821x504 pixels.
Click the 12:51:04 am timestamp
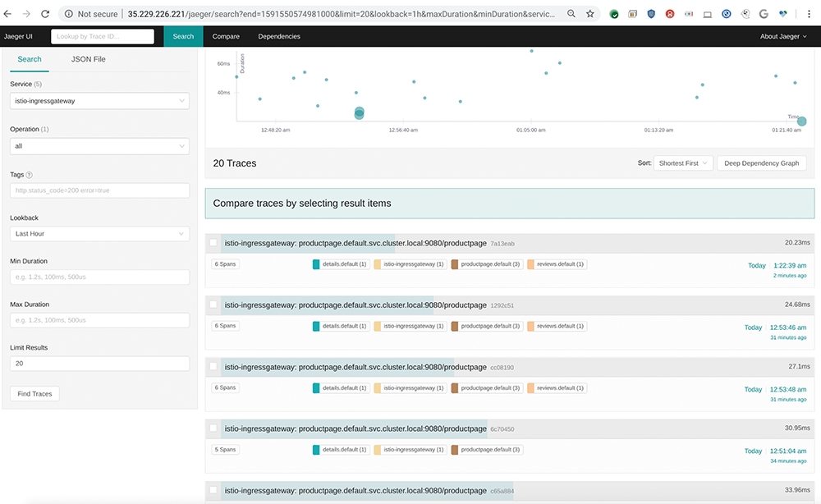pos(788,451)
